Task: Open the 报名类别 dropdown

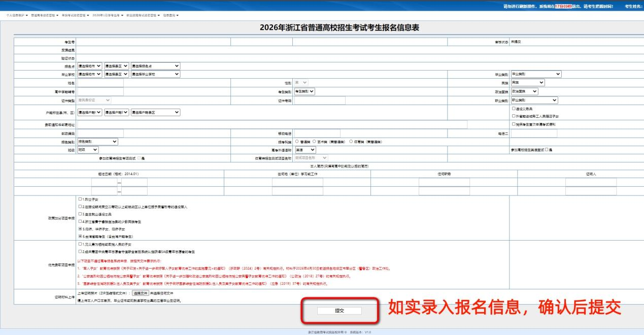Action: tap(97, 142)
